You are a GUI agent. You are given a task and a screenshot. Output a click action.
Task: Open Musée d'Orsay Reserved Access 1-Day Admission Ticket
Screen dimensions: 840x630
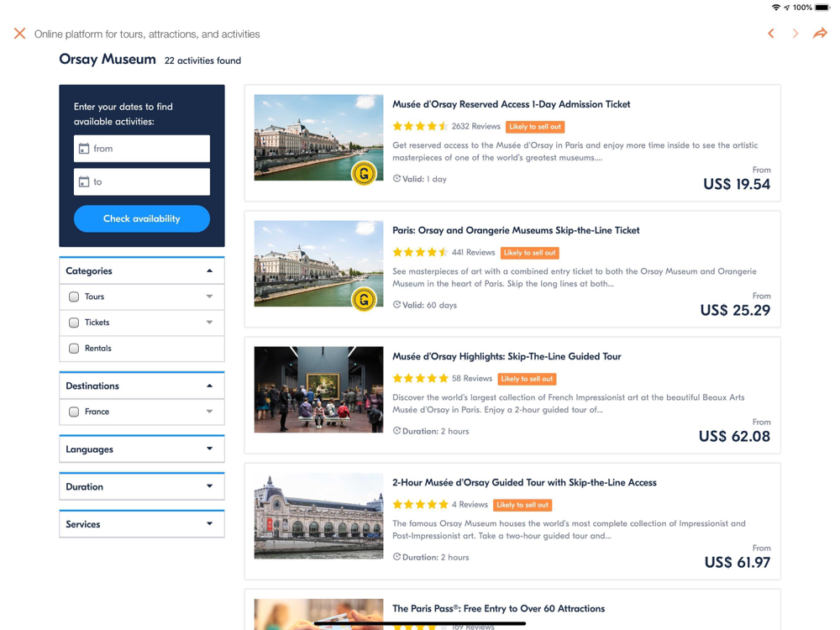511,104
